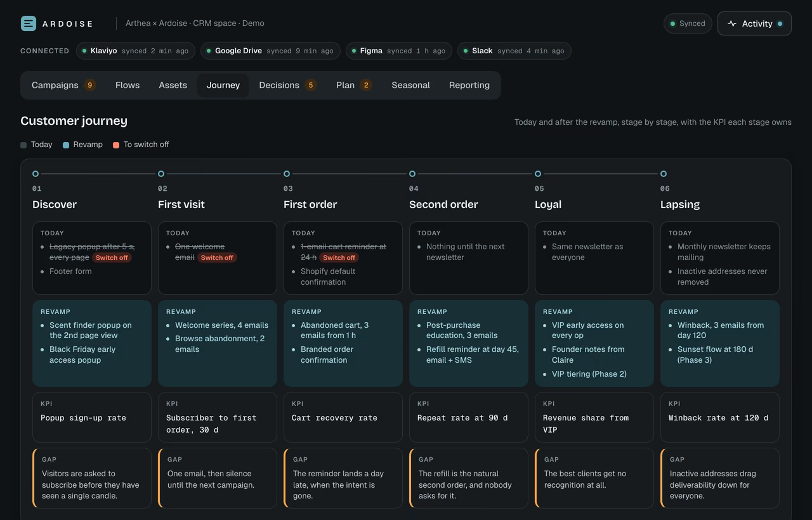Screen dimensions: 812x520
Task: Open the Figma connection chip
Action: pos(399,51)
